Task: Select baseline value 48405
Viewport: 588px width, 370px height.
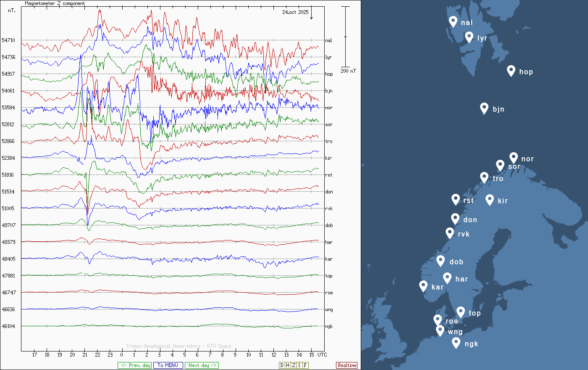Action: (8, 259)
